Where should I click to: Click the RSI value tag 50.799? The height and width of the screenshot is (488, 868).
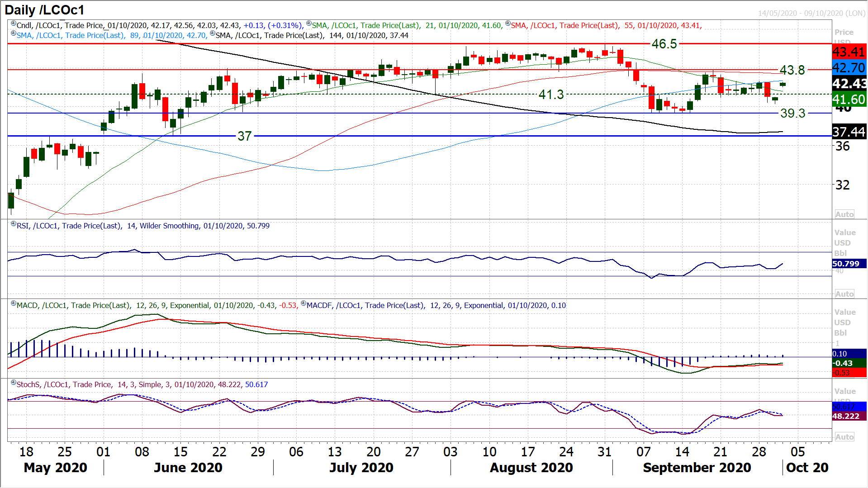(x=849, y=264)
